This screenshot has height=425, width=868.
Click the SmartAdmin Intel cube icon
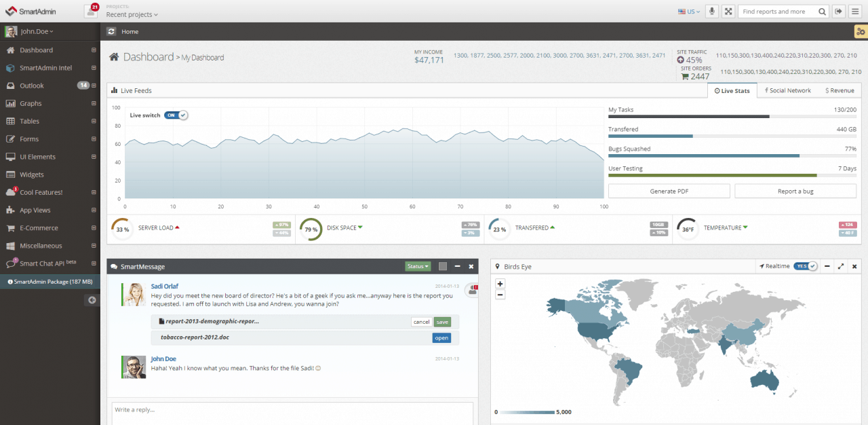click(x=10, y=68)
